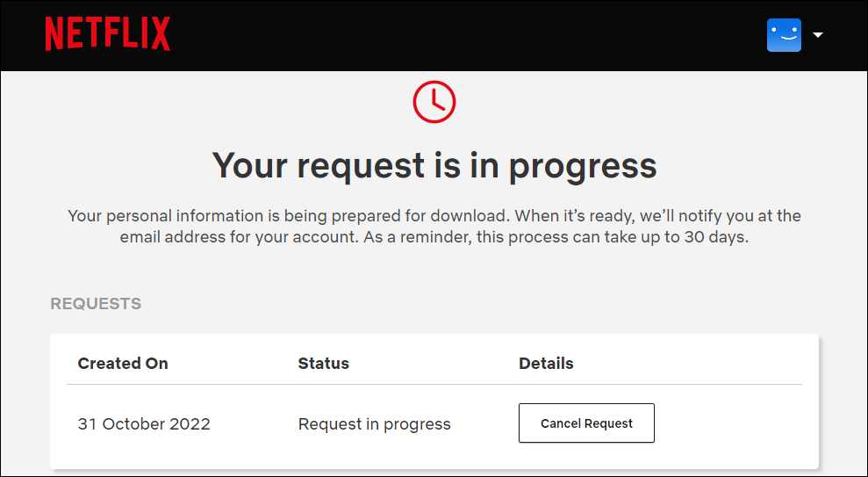Click the year '2022' in the date

tap(190, 424)
